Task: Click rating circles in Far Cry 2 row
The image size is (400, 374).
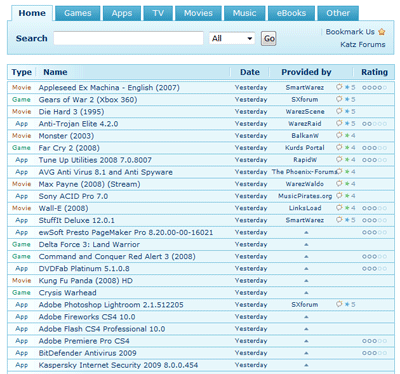Action: (375, 148)
